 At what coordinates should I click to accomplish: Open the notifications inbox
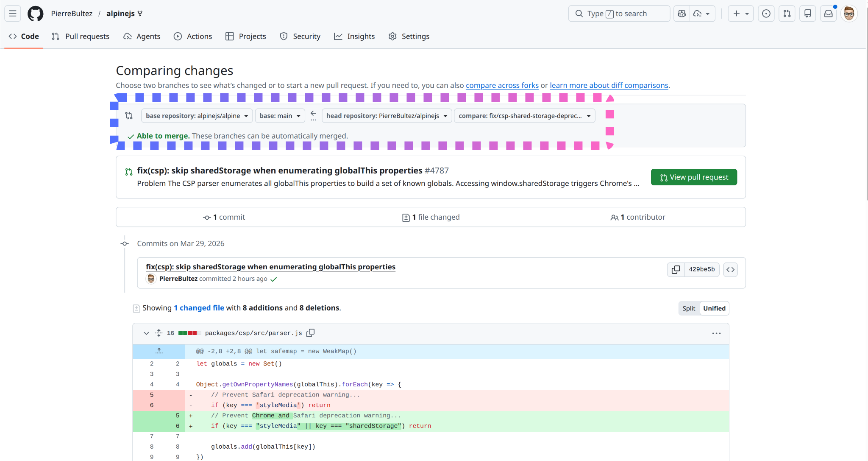click(x=828, y=13)
